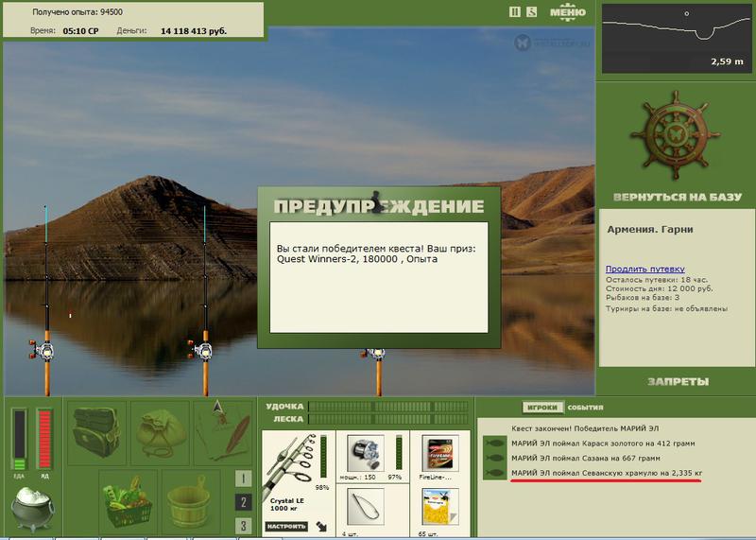Click the Турниры на базе line

[666, 308]
